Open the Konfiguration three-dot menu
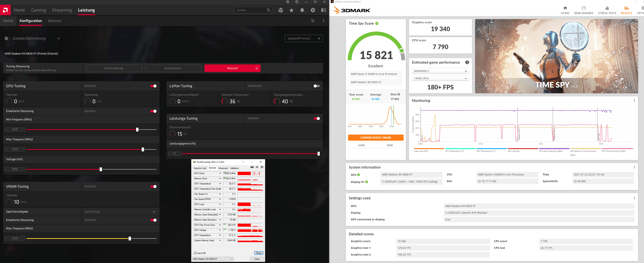644x263 pixels. click(323, 21)
